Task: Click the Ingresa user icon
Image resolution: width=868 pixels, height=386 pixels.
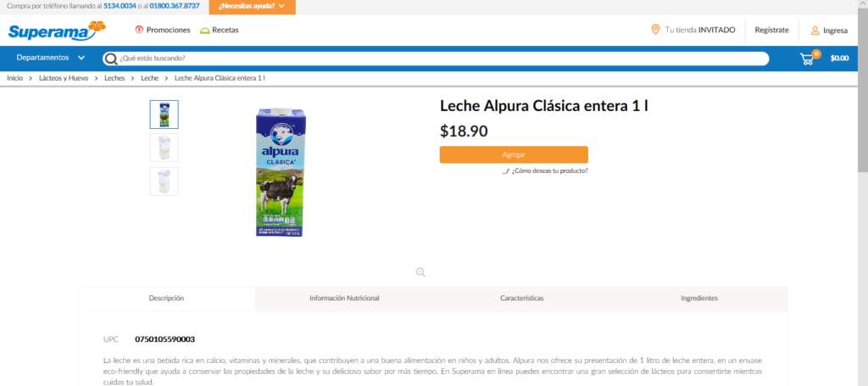Action: (815, 31)
